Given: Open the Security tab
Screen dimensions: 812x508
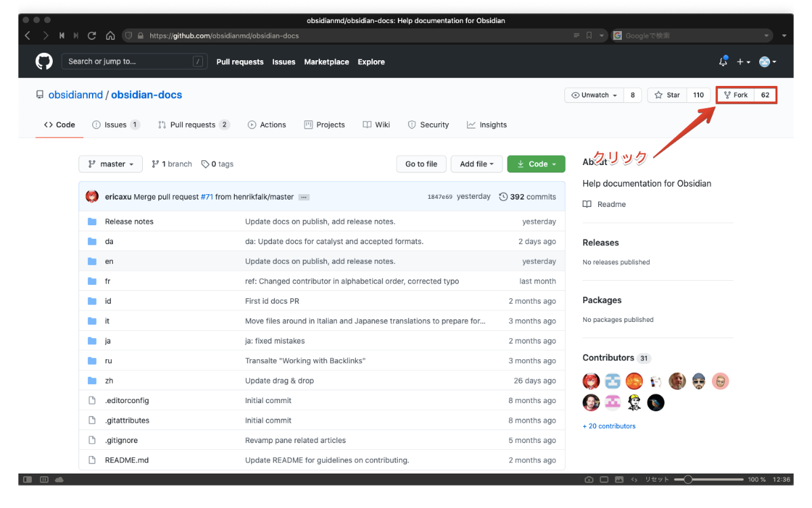Looking at the screenshot, I should pos(428,125).
